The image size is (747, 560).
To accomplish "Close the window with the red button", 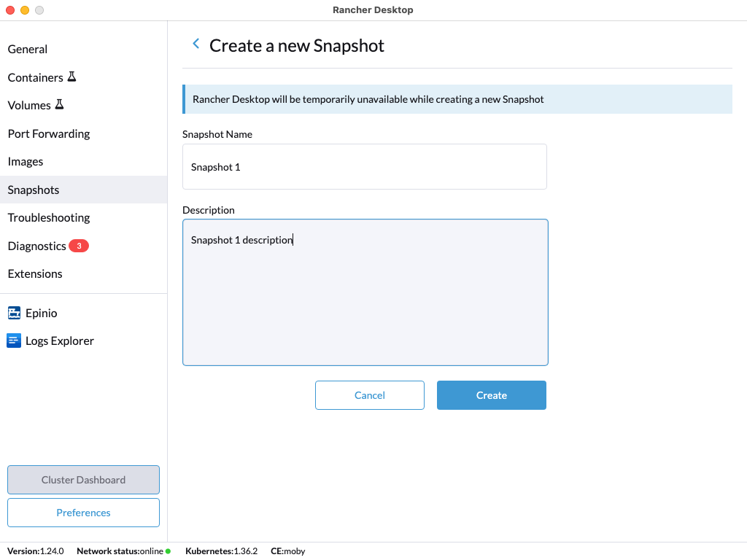I will coord(10,10).
